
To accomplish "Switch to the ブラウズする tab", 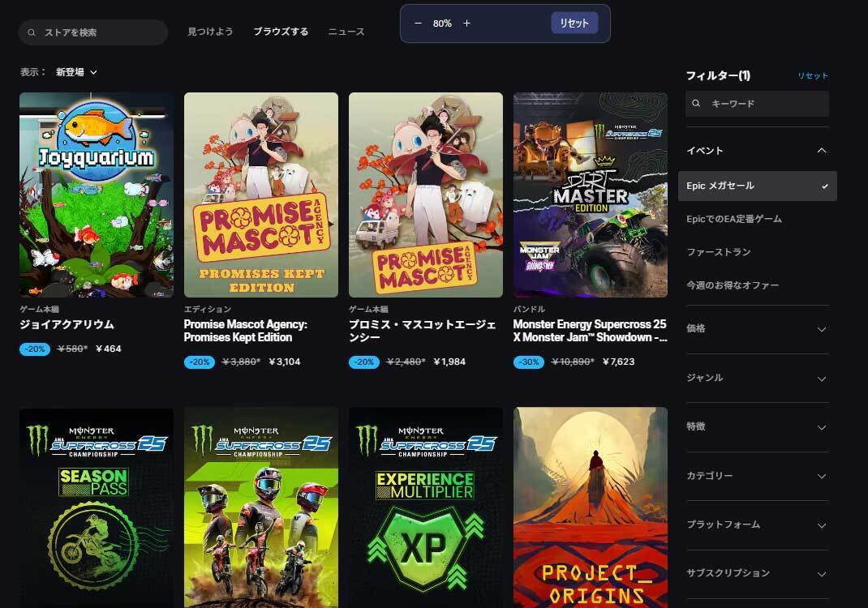I will tap(281, 32).
